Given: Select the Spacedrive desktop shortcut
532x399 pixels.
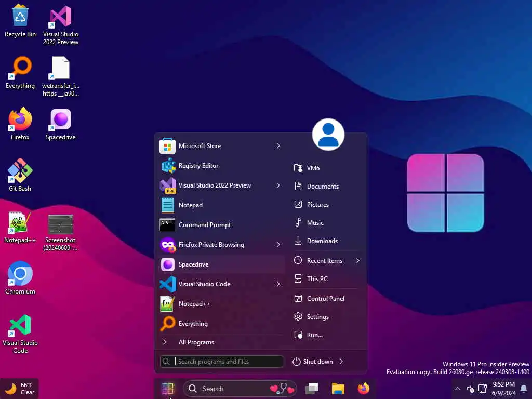Looking at the screenshot, I should (x=61, y=124).
